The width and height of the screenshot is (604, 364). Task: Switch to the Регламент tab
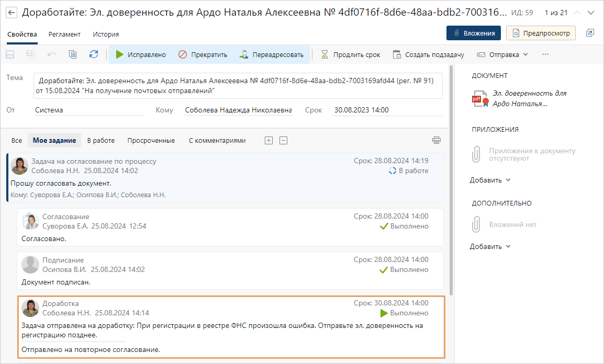[64, 34]
